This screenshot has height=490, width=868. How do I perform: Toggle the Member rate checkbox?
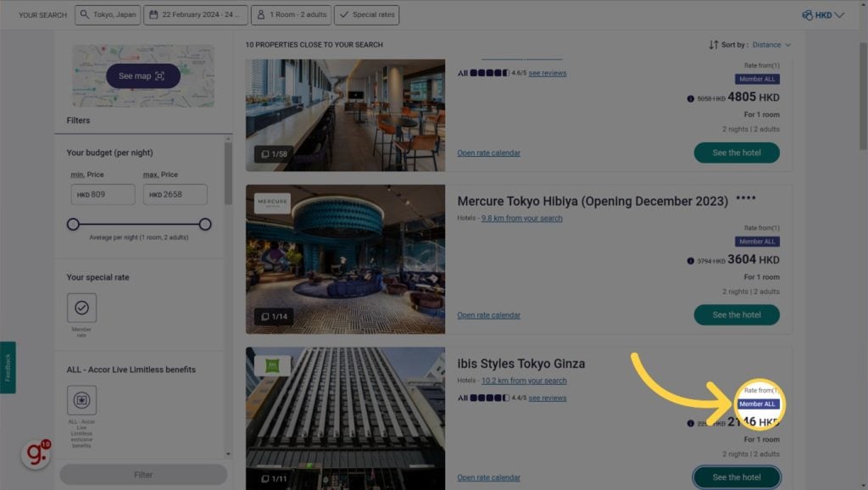[81, 307]
